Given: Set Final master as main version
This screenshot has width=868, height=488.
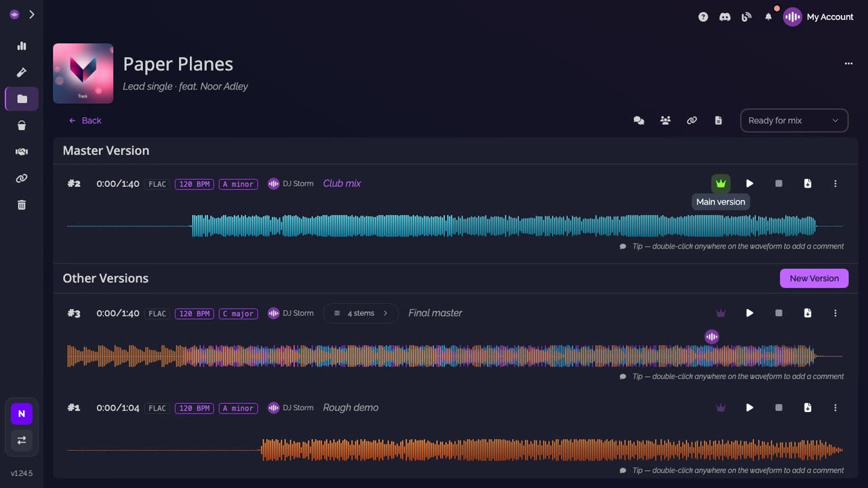Looking at the screenshot, I should 721,313.
